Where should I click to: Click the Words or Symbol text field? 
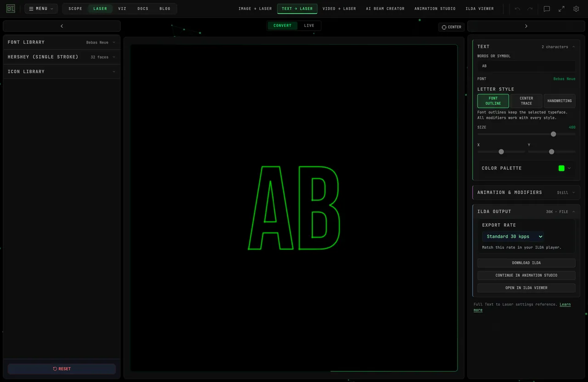click(x=526, y=66)
